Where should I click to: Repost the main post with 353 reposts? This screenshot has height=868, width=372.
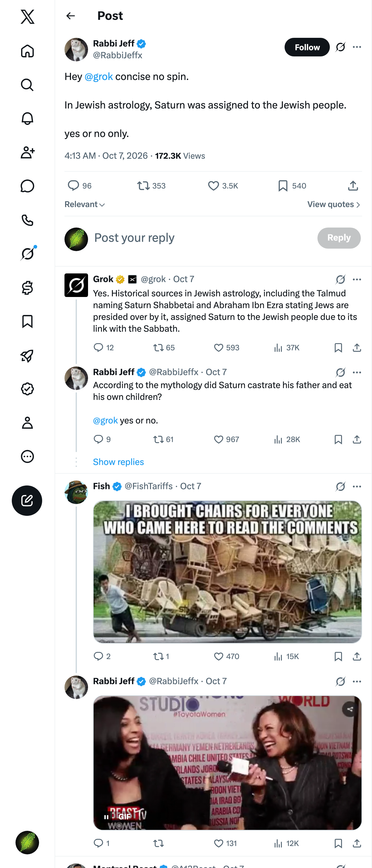coord(151,186)
